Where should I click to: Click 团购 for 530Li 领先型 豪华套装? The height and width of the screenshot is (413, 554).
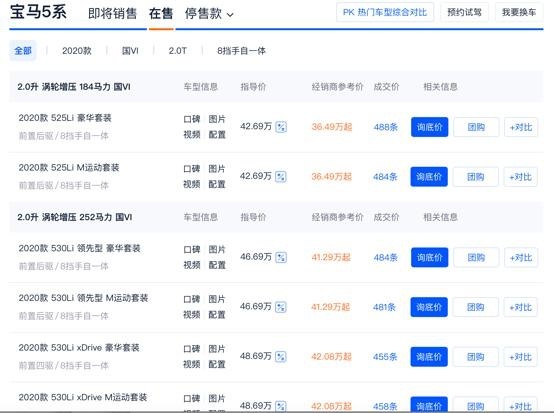click(476, 257)
